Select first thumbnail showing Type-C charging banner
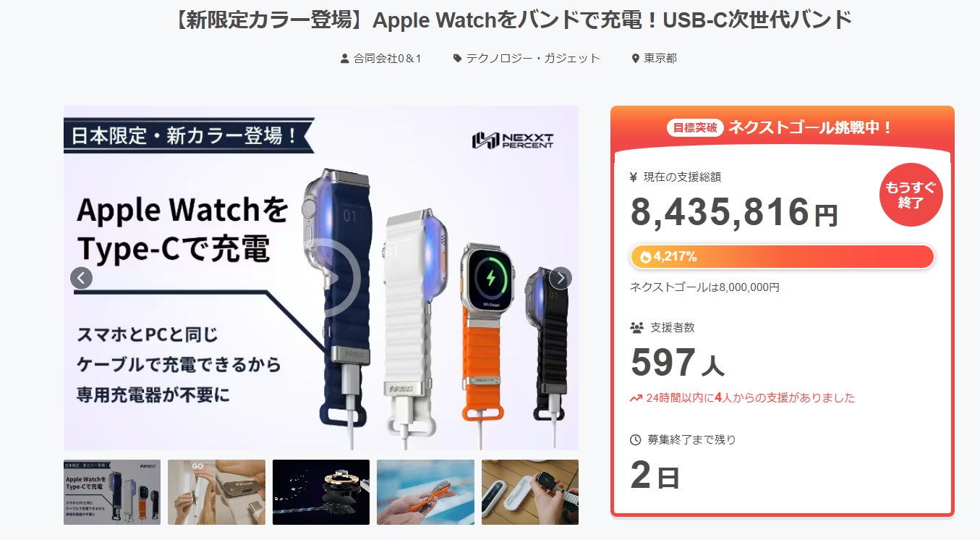Viewport: 980px width, 540px height. click(112, 492)
